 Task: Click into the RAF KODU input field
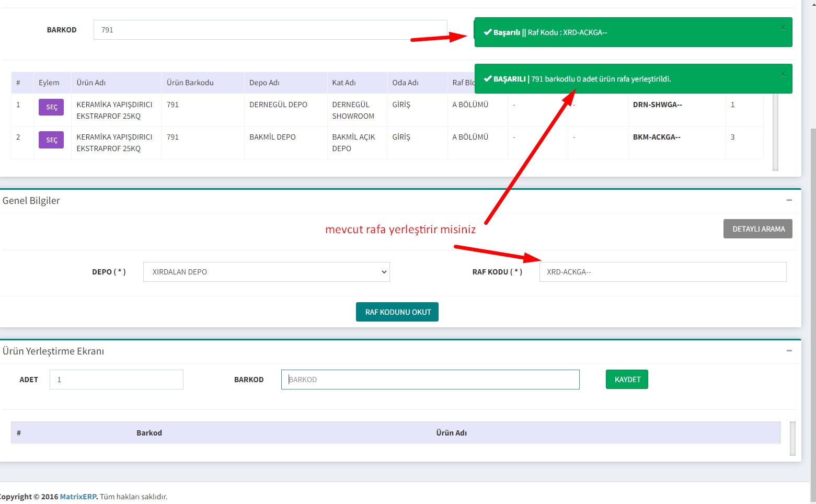(x=662, y=272)
